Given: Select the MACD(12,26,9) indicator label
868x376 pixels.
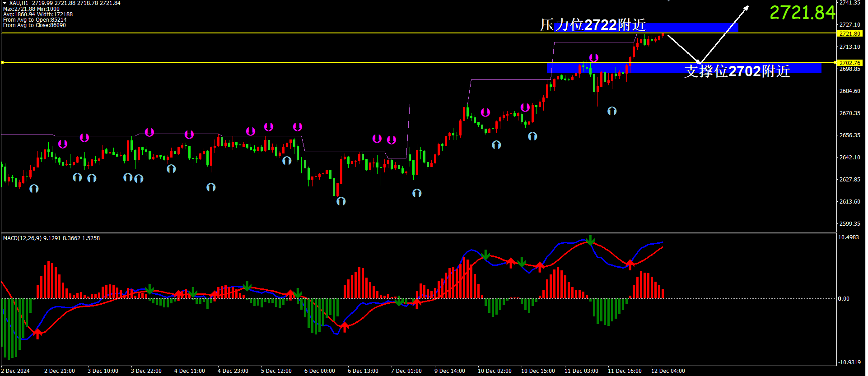Looking at the screenshot, I should [x=23, y=238].
